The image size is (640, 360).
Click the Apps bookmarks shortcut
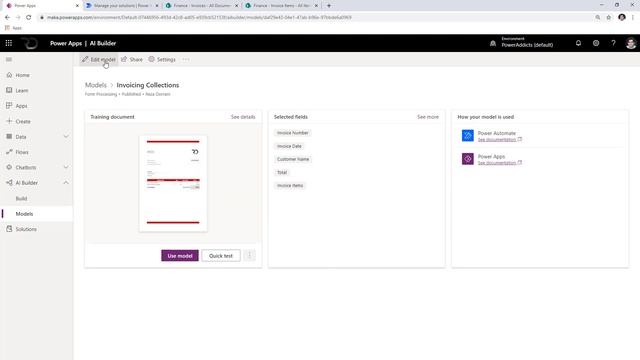13,28
